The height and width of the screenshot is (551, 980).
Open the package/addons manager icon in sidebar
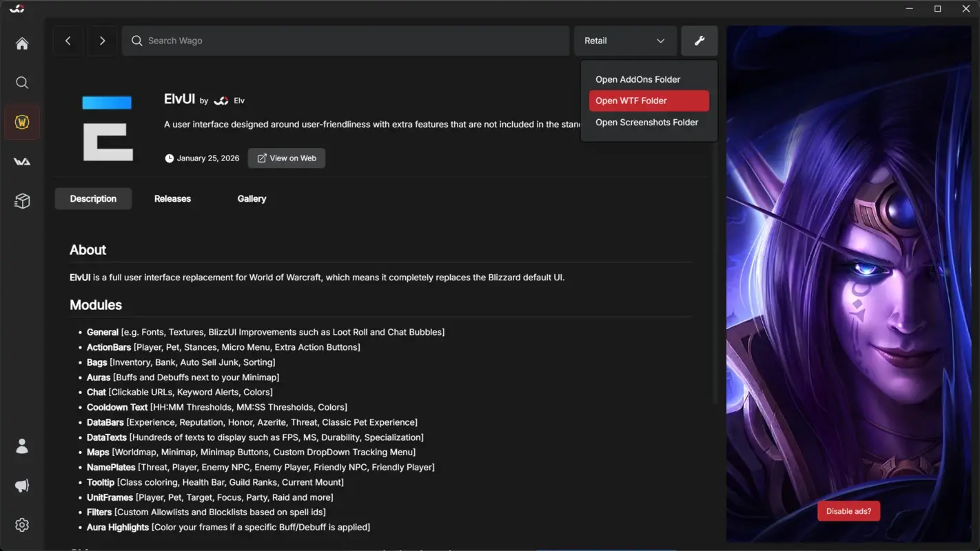(x=21, y=200)
